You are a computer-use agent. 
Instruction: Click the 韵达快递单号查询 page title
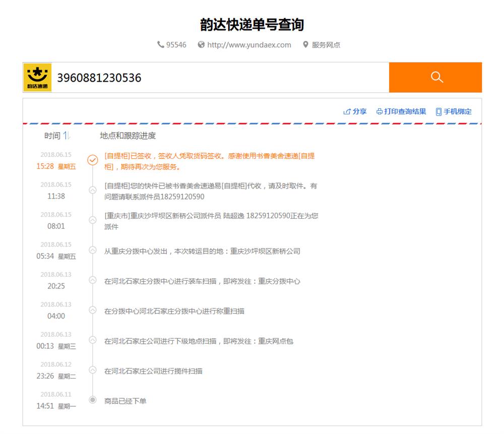coord(252,25)
